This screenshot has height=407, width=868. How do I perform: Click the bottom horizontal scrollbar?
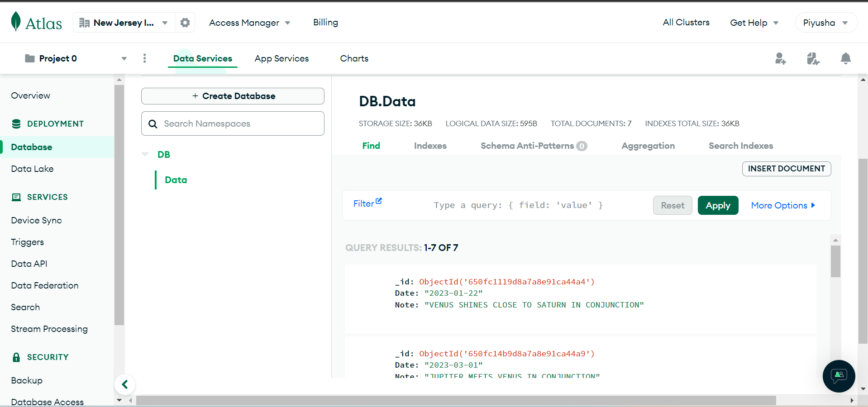pyautogui.click(x=456, y=400)
